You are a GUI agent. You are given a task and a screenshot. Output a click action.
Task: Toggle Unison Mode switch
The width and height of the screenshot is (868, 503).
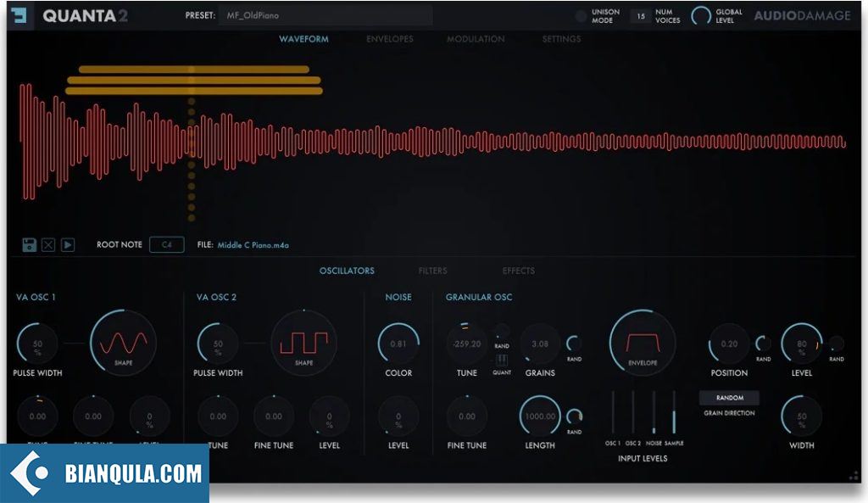click(580, 16)
